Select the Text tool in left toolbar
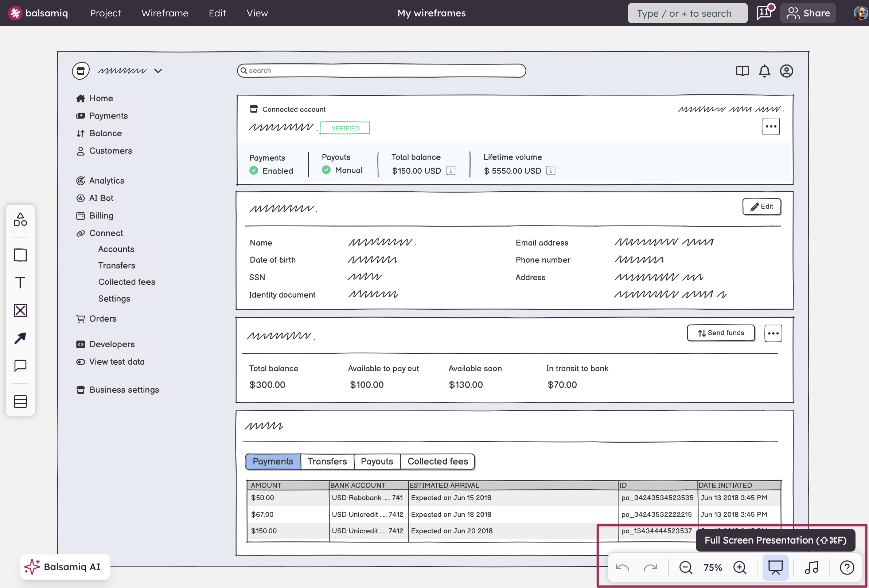Image resolution: width=869 pixels, height=588 pixels. point(20,283)
